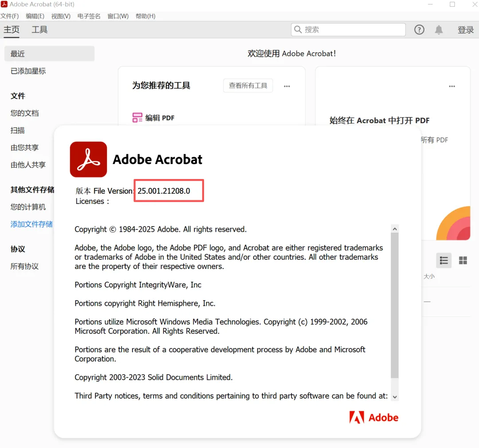Click the About dialog scrollbar thumb
This screenshot has width=479, height=448.
pyautogui.click(x=395, y=305)
